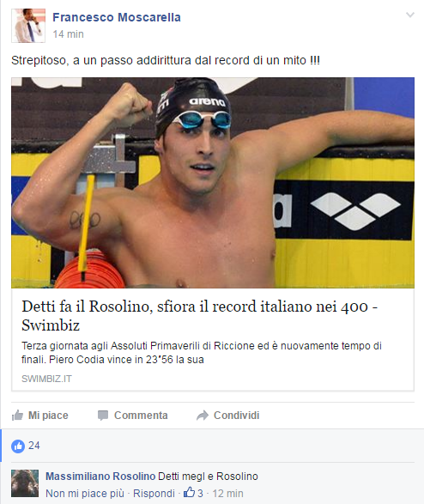Click the Condividi arrow icon
The image size is (424, 504).
[203, 416]
